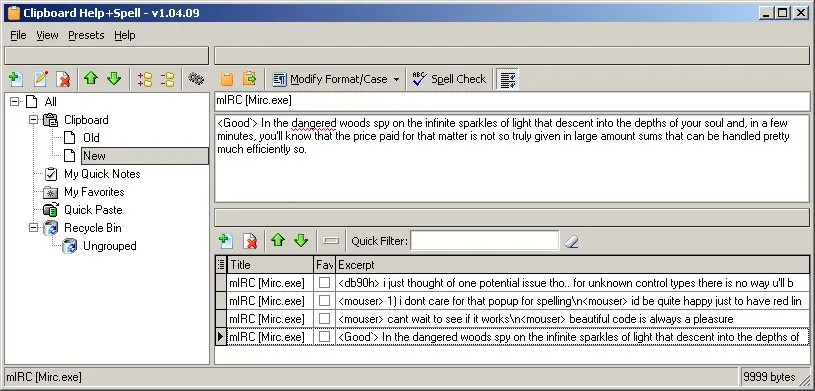This screenshot has width=815, height=391.
Task: Click the clip title field mIRC [Mirc.exe]
Action: click(512, 101)
